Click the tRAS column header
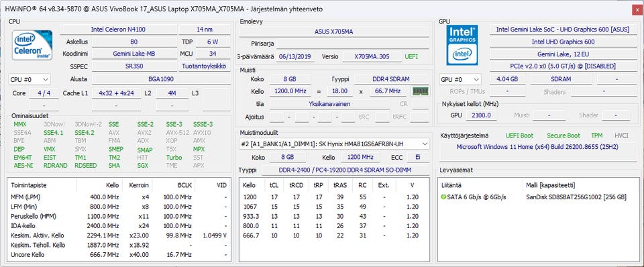 click(x=341, y=185)
